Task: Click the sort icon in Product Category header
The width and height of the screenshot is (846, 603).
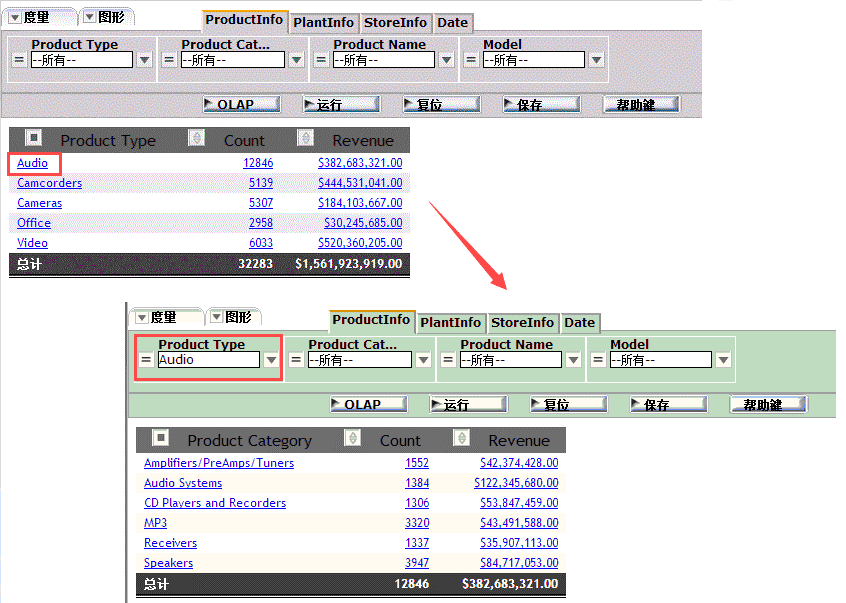Action: pyautogui.click(x=350, y=439)
